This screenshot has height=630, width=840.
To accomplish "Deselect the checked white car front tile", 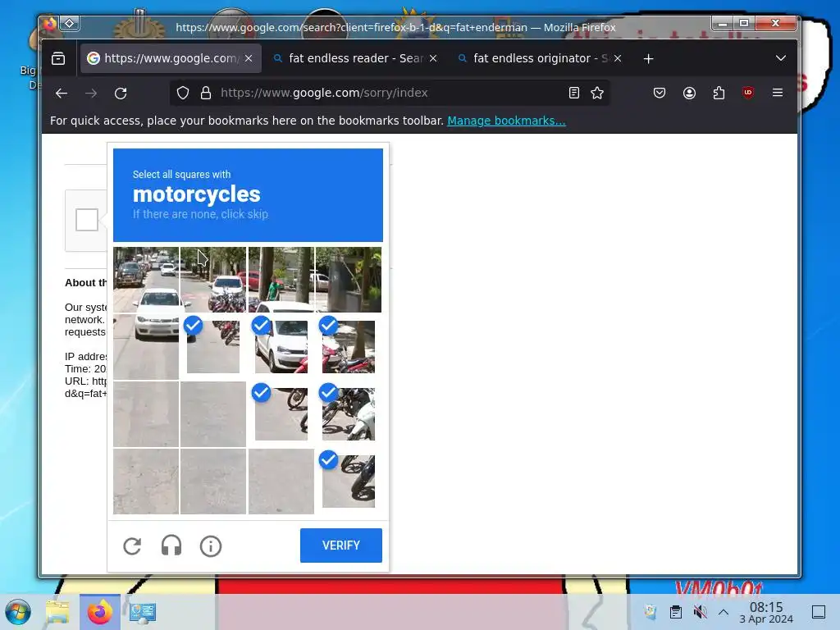I will tap(281, 347).
